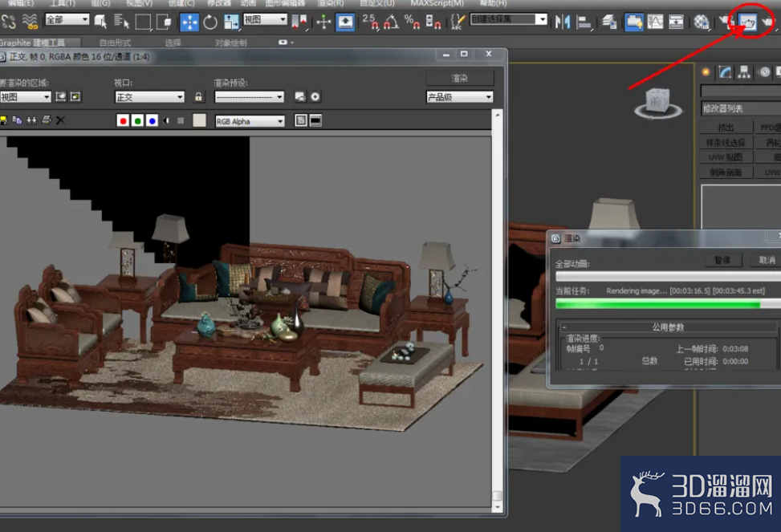This screenshot has height=532, width=781.
Task: Click the beige color swatch
Action: tap(199, 120)
